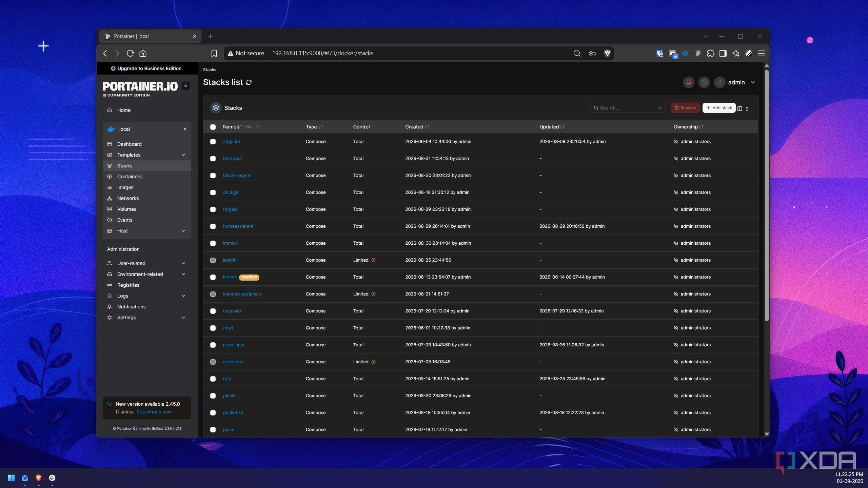Toggle the select-all checkbox in the table header

pyautogui.click(x=213, y=127)
